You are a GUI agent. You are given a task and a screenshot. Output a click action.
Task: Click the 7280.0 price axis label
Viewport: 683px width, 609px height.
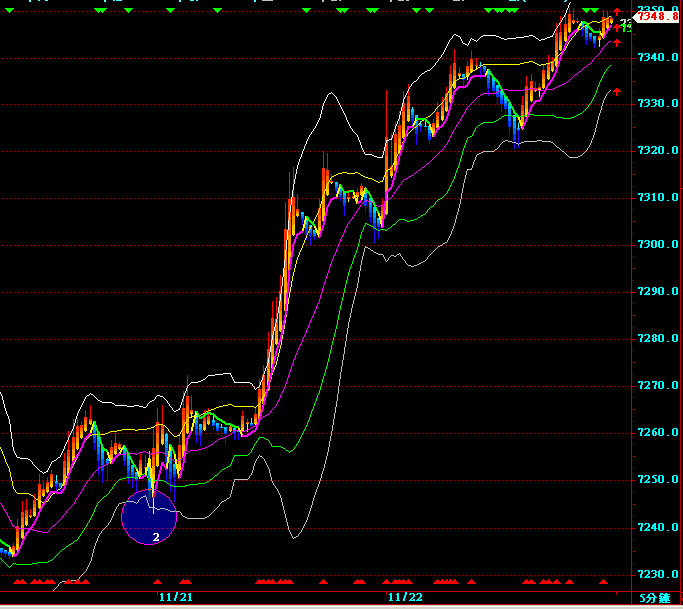coord(658,339)
